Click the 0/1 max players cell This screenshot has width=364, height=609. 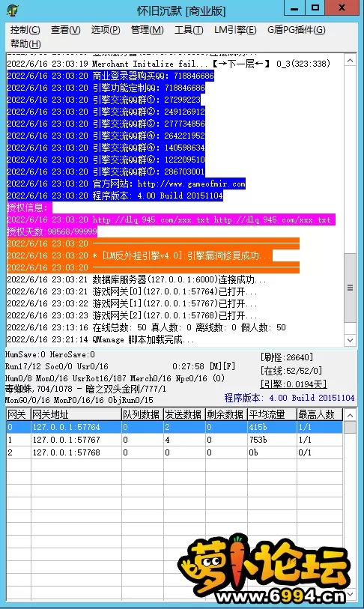click(x=320, y=453)
